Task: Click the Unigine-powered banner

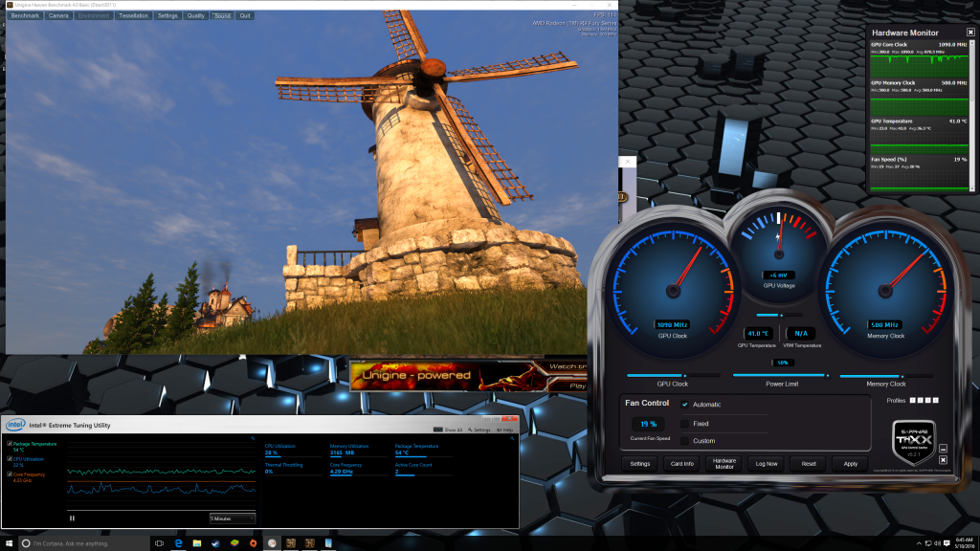Action: [468, 375]
